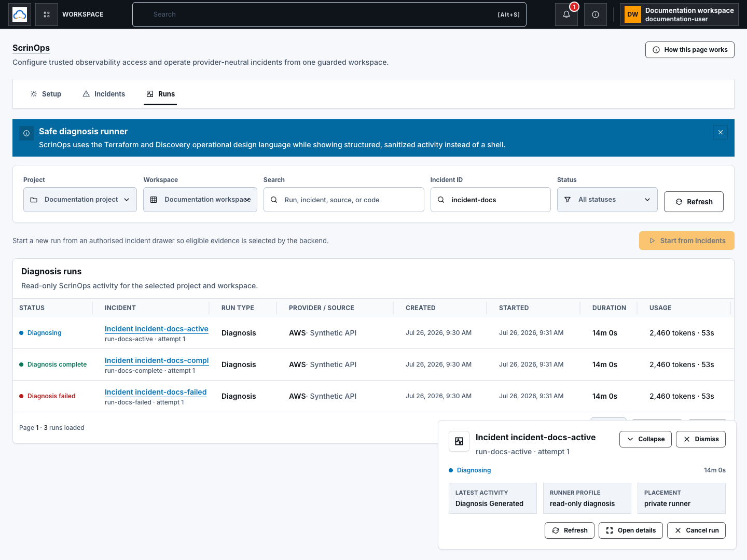747x560 pixels.
Task: Click the grid icon in Workspace selector
Action: 154,200
